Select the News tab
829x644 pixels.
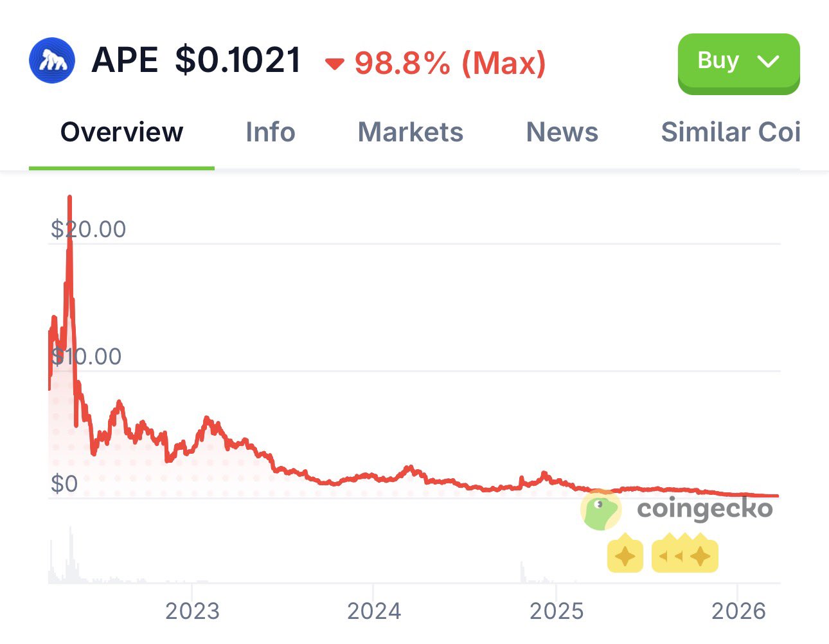coord(562,132)
